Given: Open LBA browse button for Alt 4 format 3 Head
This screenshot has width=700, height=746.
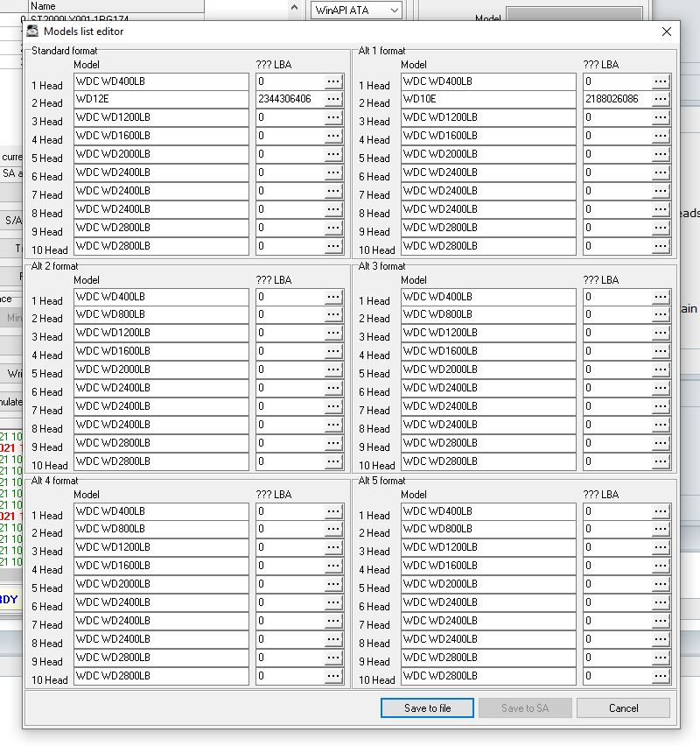Looking at the screenshot, I should (333, 547).
